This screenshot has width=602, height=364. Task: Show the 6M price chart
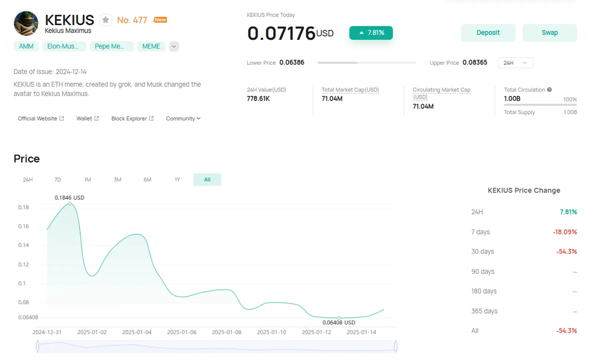147,180
